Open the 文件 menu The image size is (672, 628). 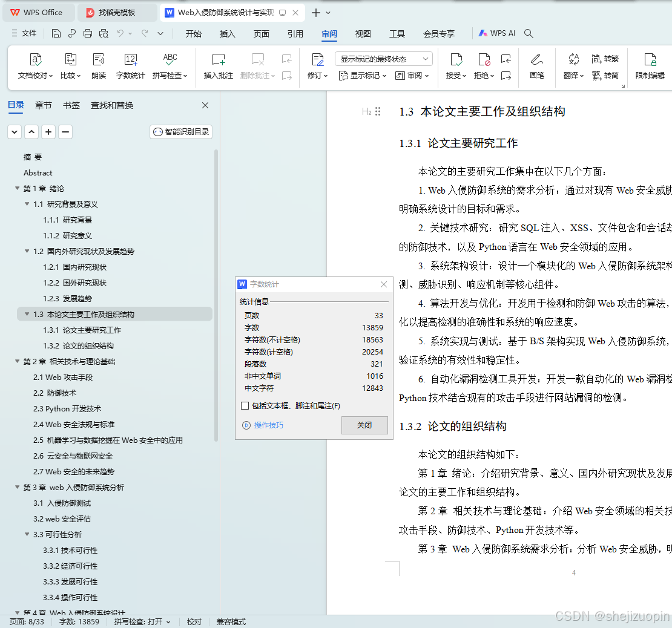(x=24, y=33)
